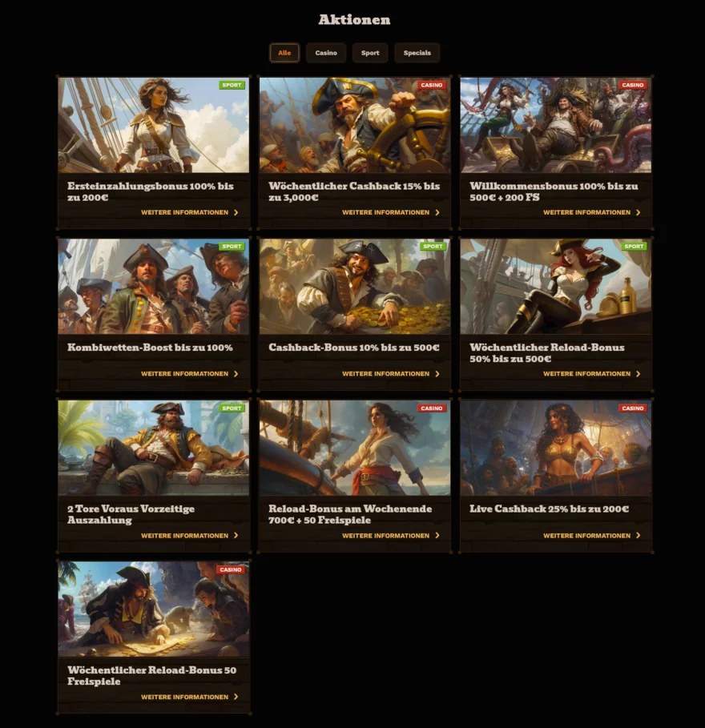Open Weitere Informationen for Live Cashback 25%
This screenshot has width=705, height=728.
(592, 535)
